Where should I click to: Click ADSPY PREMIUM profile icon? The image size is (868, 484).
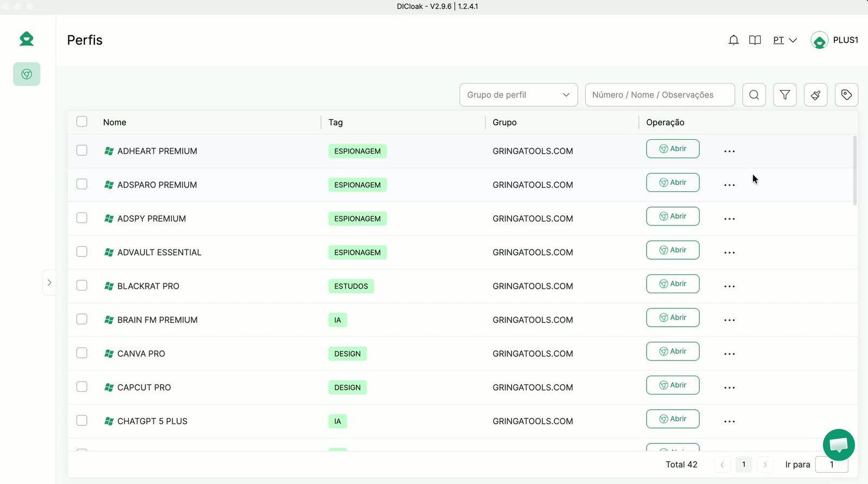tap(109, 218)
